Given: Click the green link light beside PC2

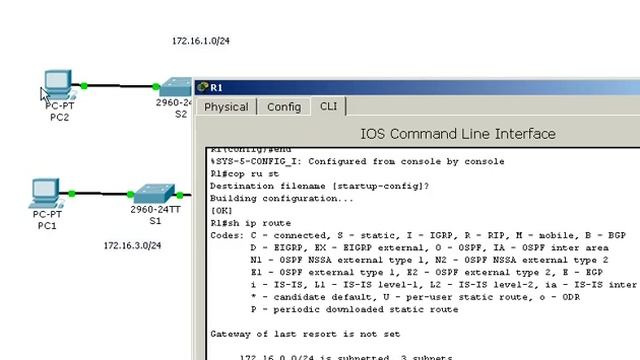Looking at the screenshot, I should [84, 86].
